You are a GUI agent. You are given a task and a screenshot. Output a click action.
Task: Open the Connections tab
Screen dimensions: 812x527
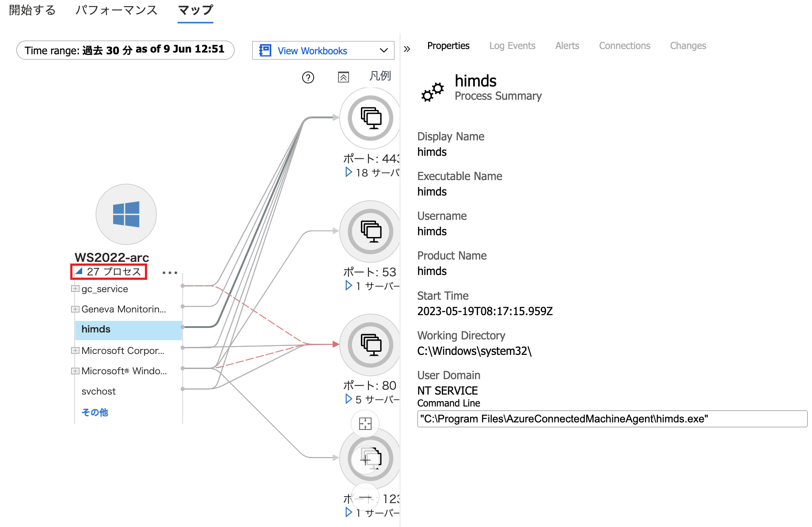pos(624,45)
